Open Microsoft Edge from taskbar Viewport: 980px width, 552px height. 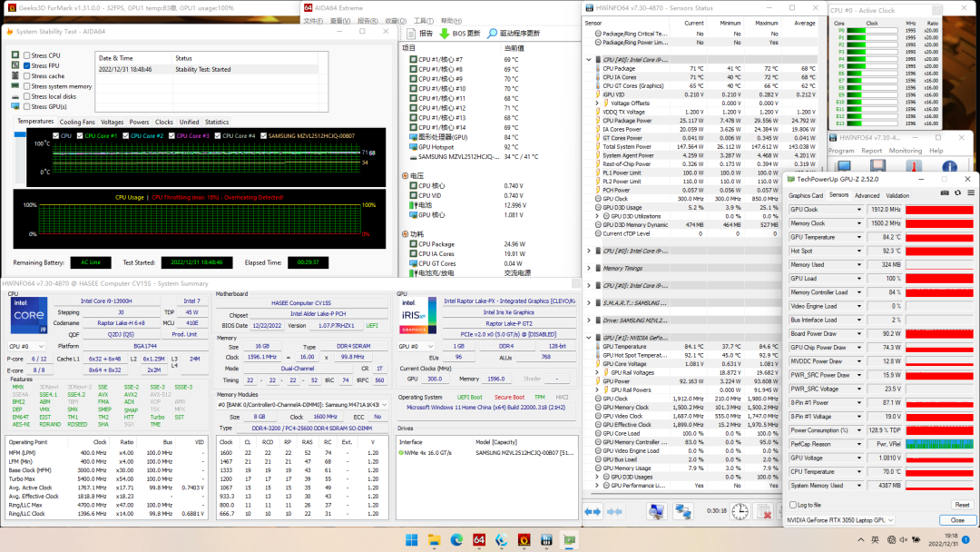click(x=456, y=540)
